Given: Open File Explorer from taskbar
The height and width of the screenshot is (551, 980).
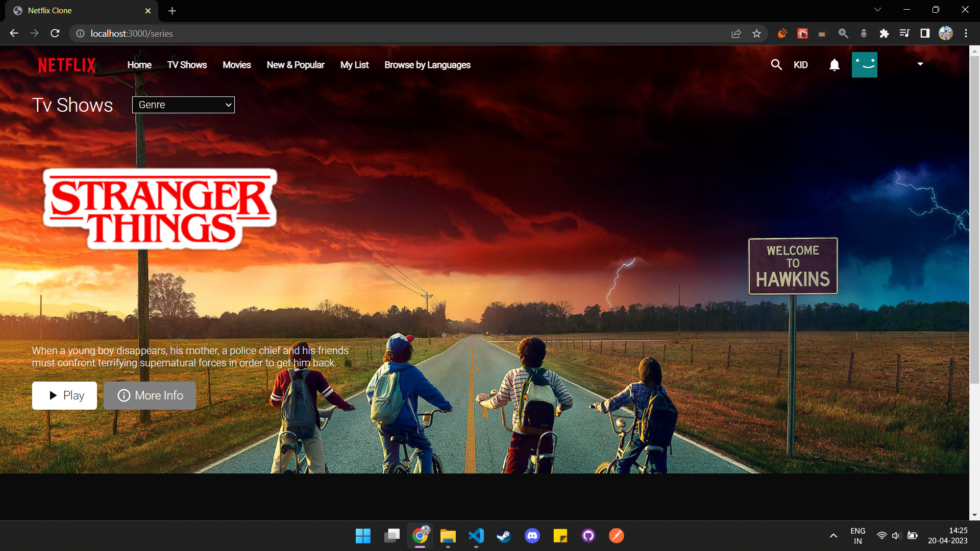Looking at the screenshot, I should (448, 536).
